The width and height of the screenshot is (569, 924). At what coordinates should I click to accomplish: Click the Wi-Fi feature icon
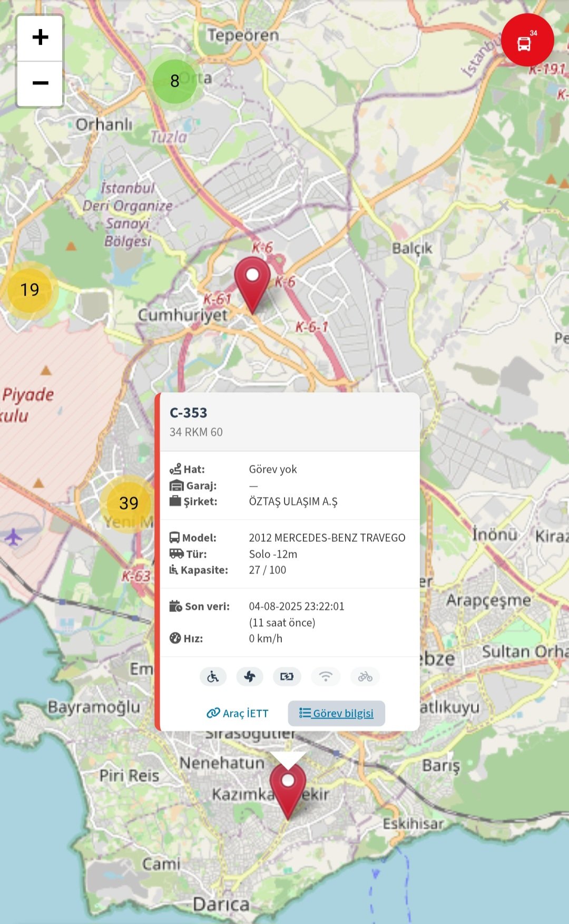pyautogui.click(x=326, y=676)
